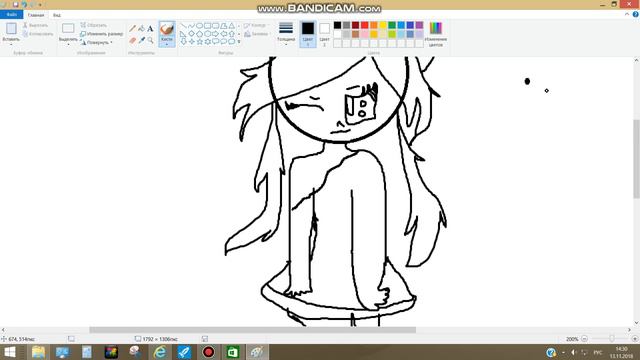Click the Crop (Обрезать) button
640x360 pixels.
(94, 25)
